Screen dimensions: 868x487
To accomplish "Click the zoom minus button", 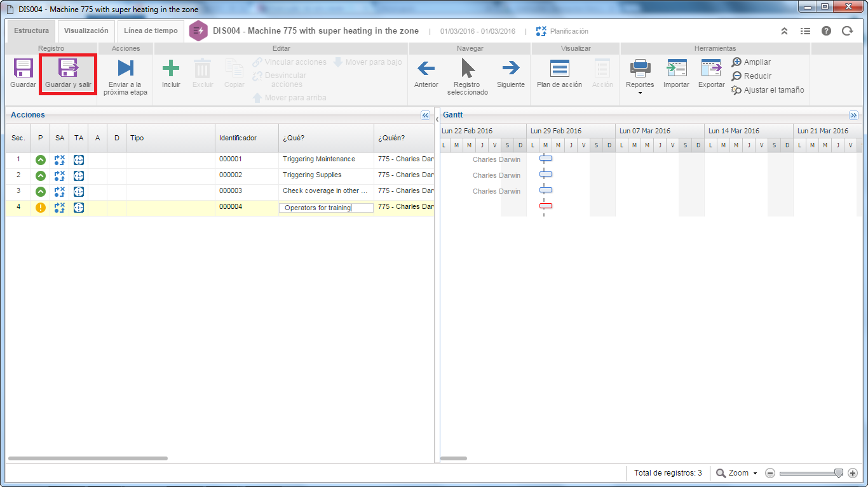I will coord(770,473).
